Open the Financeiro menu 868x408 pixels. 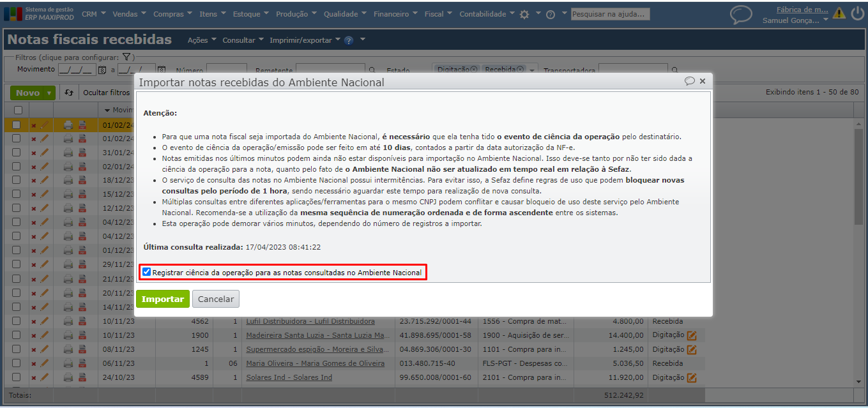[395, 14]
